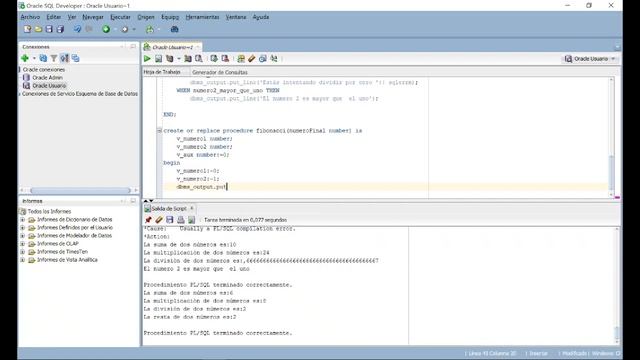Click the schema browser icon in Conexiones
The height and width of the screenshot is (360, 640).
64,58
